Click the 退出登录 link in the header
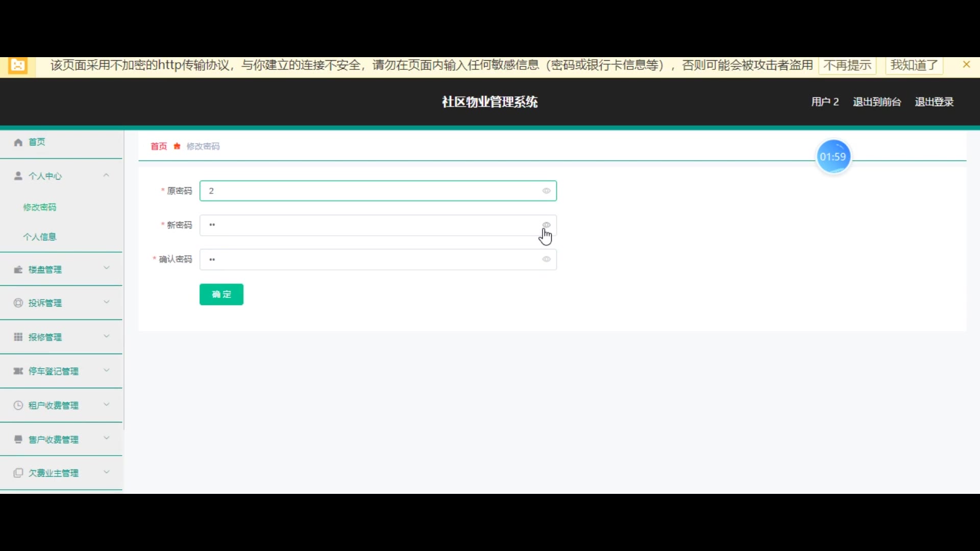Screen dimensions: 980x551 (934, 102)
